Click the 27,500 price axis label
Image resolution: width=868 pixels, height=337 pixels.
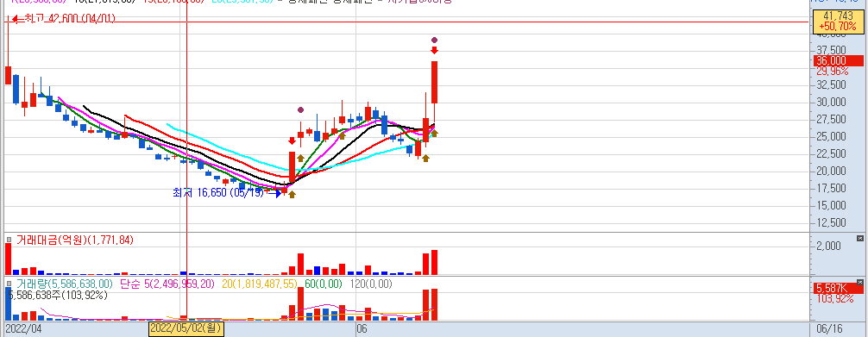pyautogui.click(x=831, y=120)
